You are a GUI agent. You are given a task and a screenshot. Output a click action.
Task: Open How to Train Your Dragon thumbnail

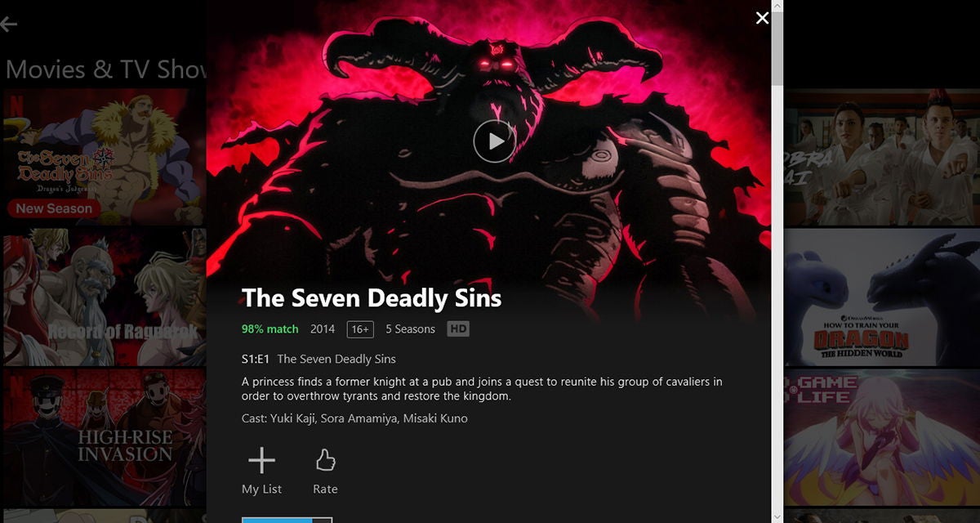(882, 297)
